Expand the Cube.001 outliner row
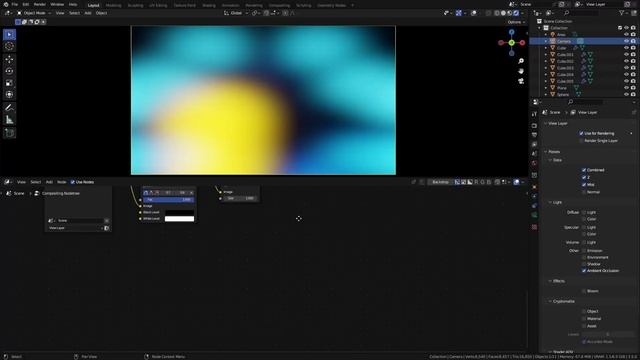This screenshot has height=360, width=640. point(546,54)
